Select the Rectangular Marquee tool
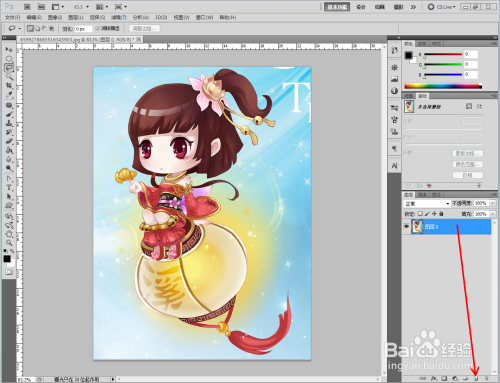500x383 pixels. [x=9, y=59]
